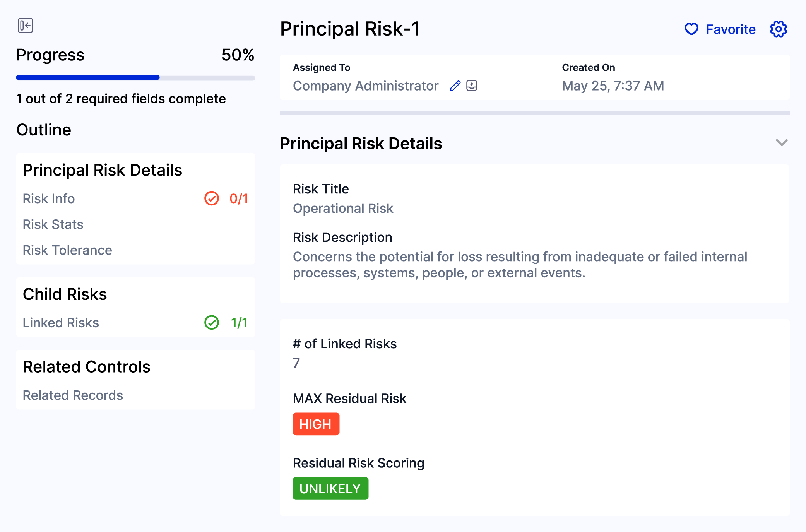Click the Outline heading
The height and width of the screenshot is (532, 806).
click(44, 130)
